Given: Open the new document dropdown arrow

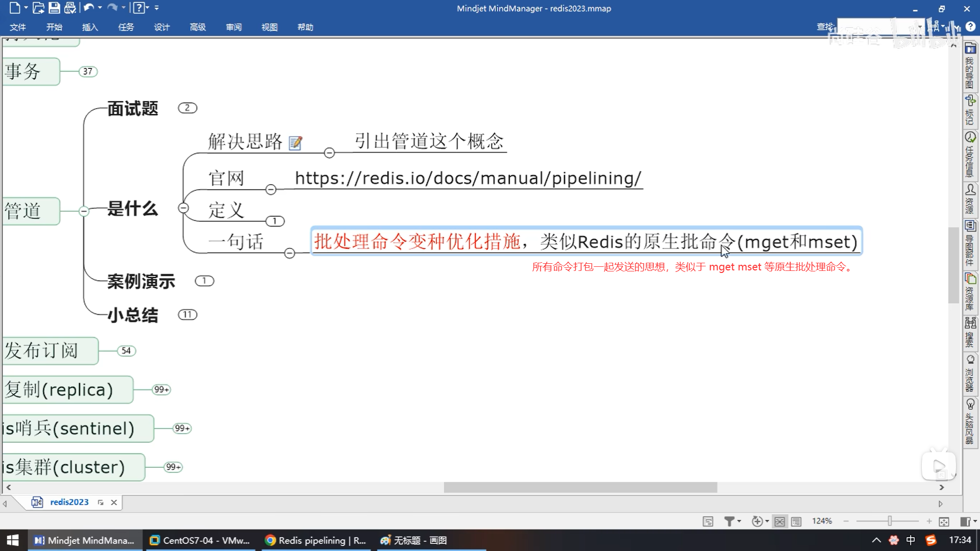Looking at the screenshot, I should [26, 8].
